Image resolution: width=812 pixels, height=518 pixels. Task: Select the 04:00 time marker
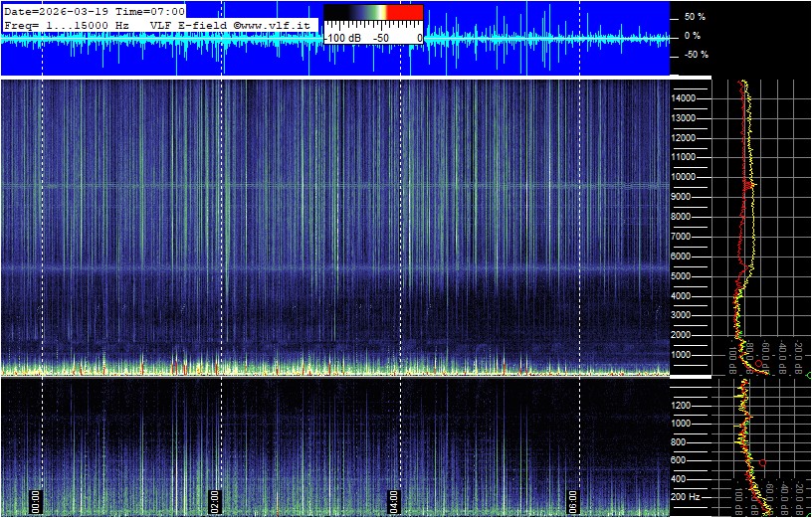tap(394, 501)
